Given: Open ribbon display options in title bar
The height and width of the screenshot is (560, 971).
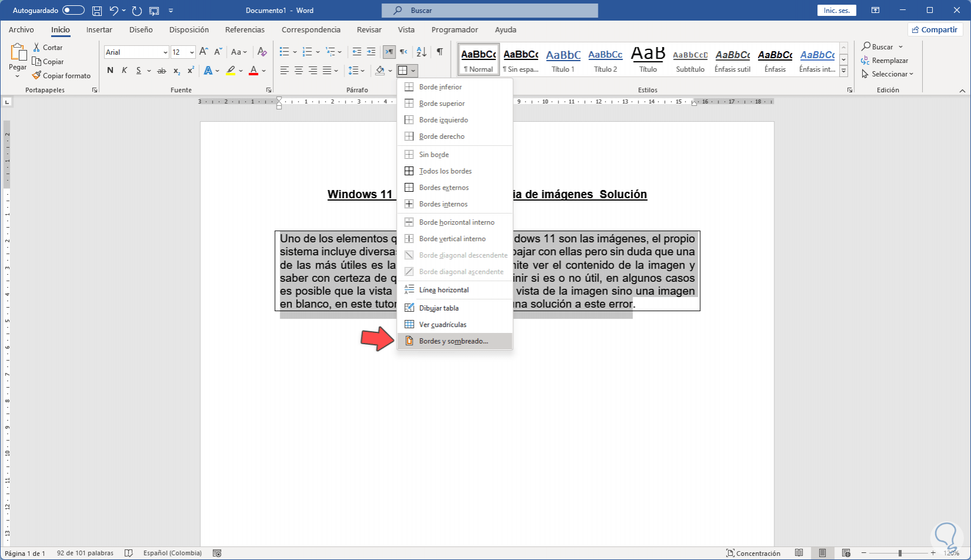Looking at the screenshot, I should [876, 11].
